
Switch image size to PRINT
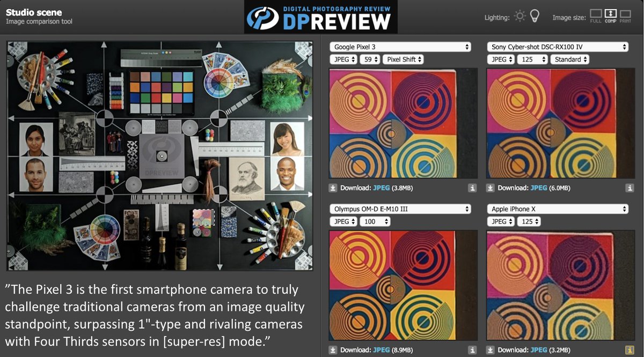(625, 16)
